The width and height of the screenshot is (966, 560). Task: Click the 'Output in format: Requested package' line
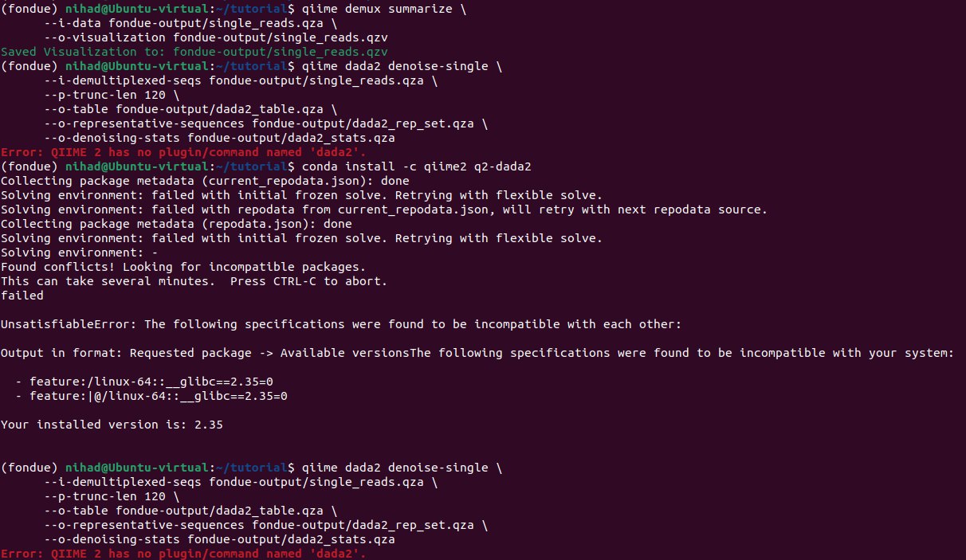coord(477,353)
